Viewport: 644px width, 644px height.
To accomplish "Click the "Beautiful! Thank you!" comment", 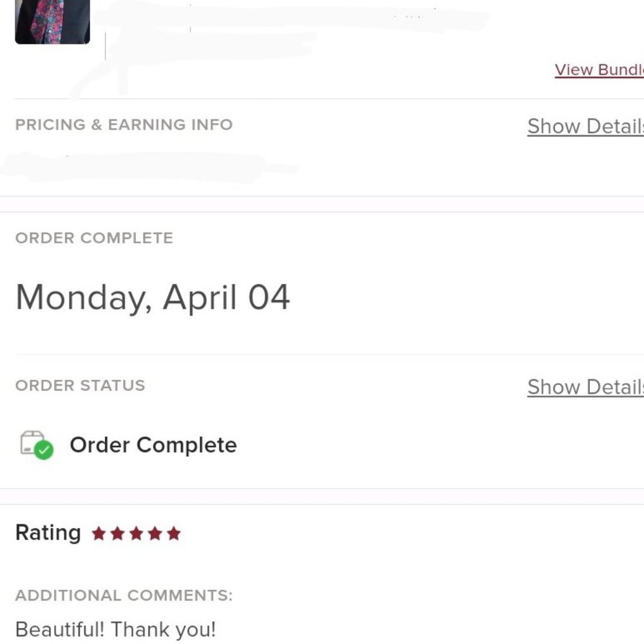I will tap(115, 629).
